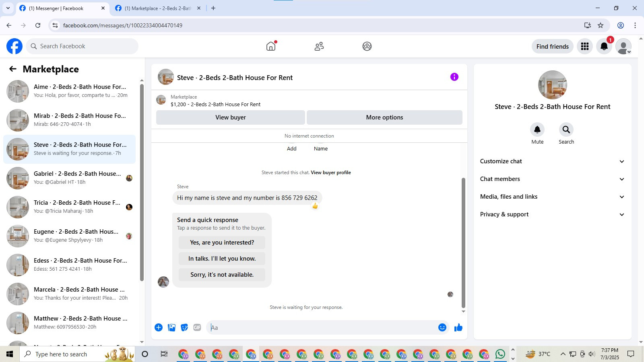Open the Mirab conversation
The width and height of the screenshot is (644, 362).
point(69,120)
